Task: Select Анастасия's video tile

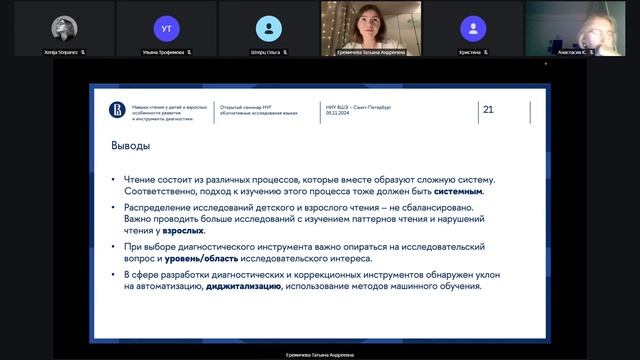Action: click(x=576, y=28)
